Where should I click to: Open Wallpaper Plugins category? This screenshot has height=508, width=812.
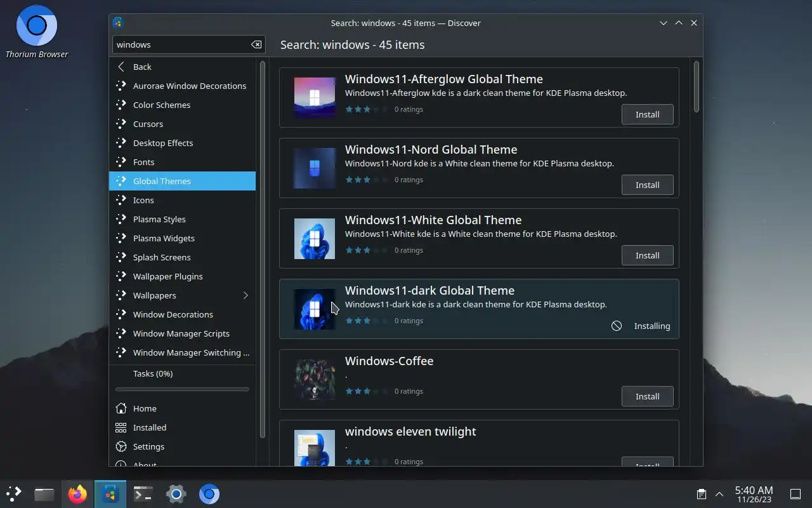[x=182, y=276]
